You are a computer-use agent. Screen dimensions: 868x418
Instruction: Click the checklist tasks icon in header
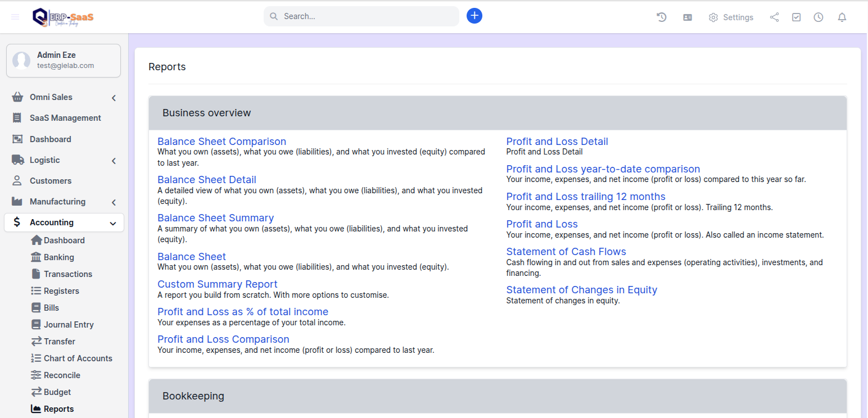coord(796,17)
